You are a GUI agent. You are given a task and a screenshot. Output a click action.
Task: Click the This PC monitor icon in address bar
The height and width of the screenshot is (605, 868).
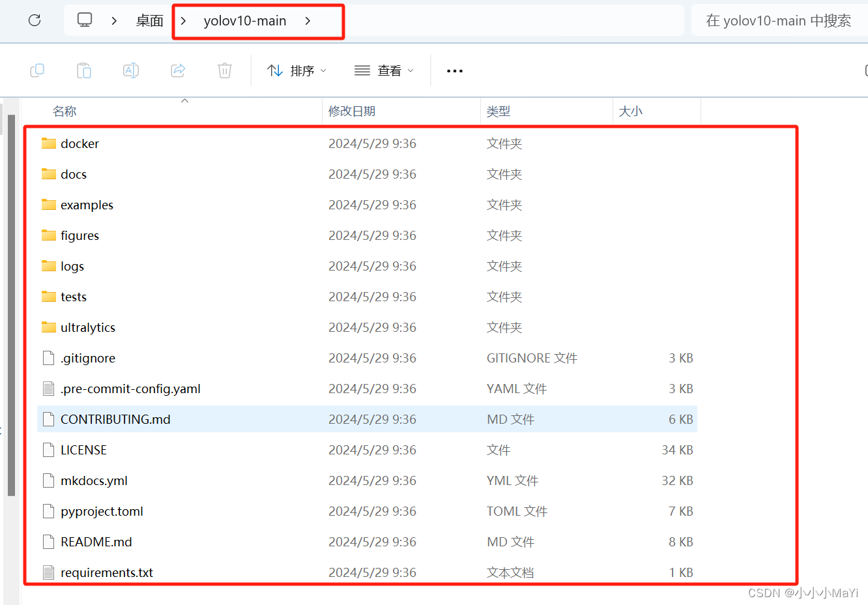[x=85, y=20]
